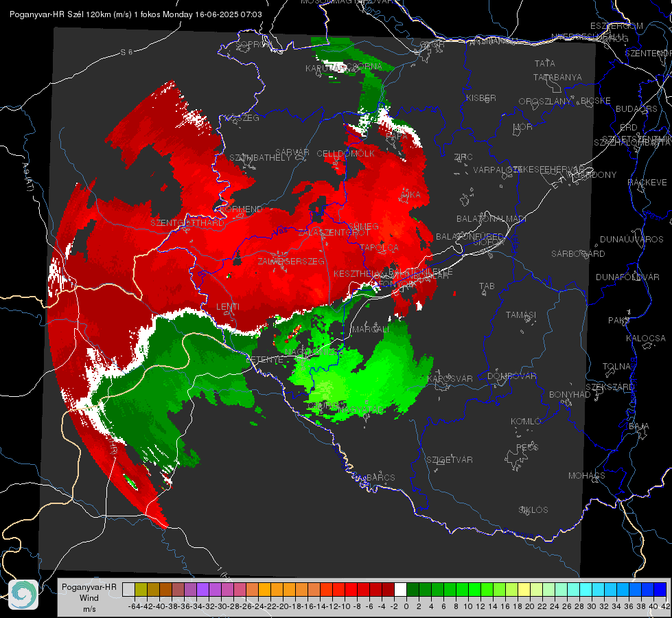Click the KALOCSA town label
Viewport: 672px width, 618px height.
point(646,338)
